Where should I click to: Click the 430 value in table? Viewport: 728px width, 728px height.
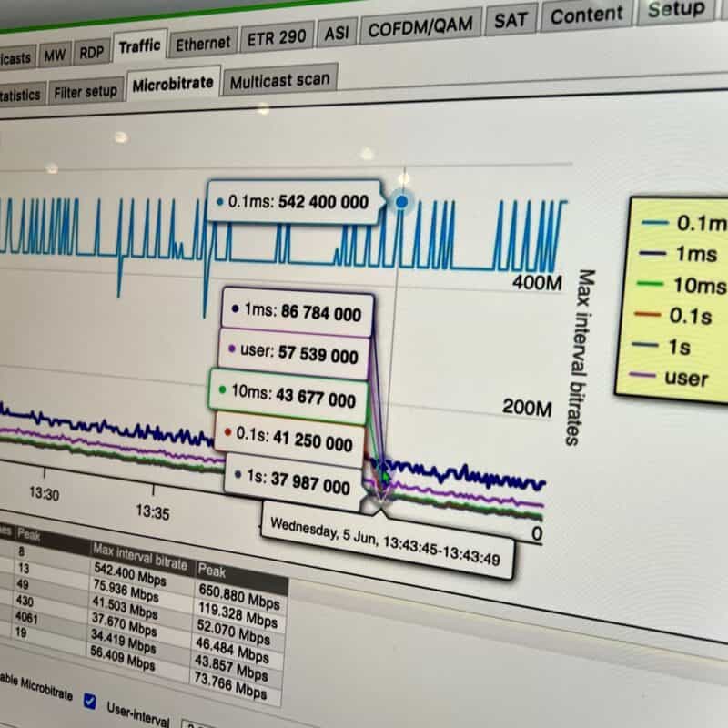click(x=25, y=601)
